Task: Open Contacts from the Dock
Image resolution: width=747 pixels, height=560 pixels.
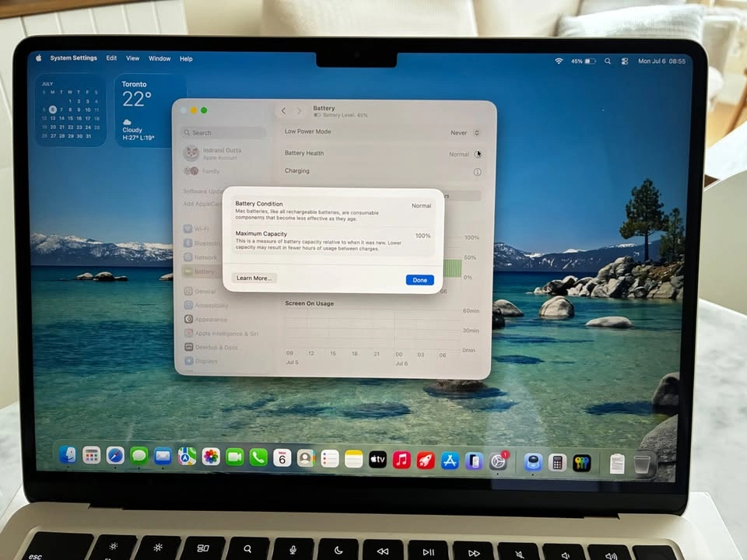Action: [306, 459]
